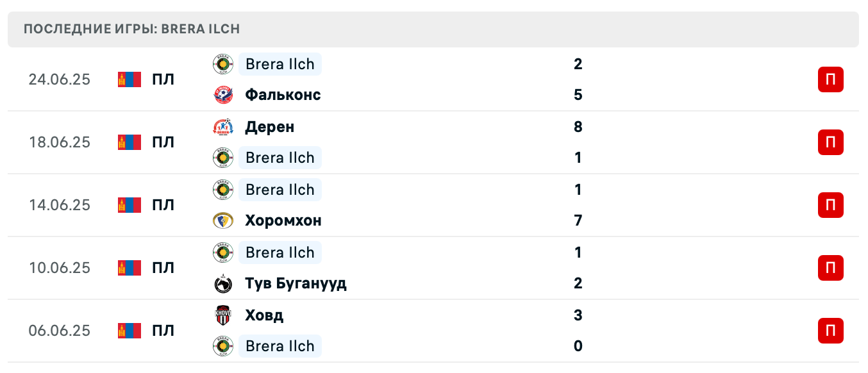
Task: Click the Ховд team crest
Action: [x=221, y=315]
